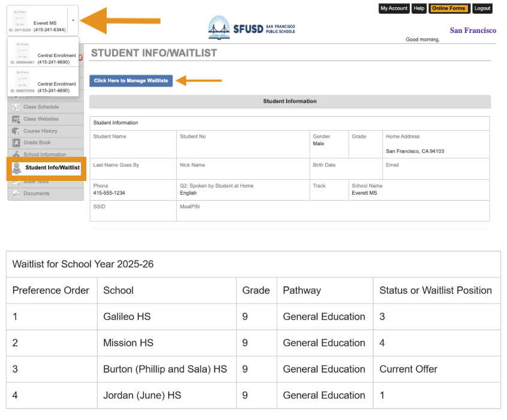Open the Documents menu item
Image resolution: width=507 pixels, height=420 pixels.
[36, 194]
